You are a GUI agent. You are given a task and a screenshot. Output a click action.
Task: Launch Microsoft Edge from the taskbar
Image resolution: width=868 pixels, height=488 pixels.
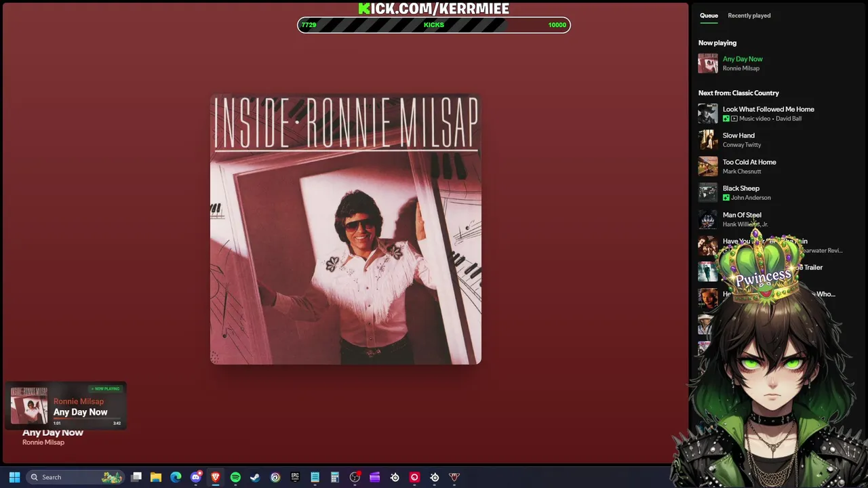click(176, 477)
